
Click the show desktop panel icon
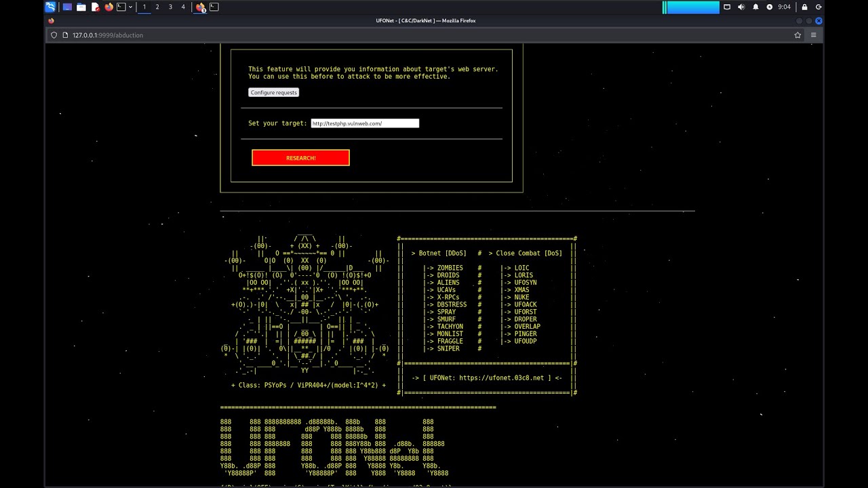67,7
